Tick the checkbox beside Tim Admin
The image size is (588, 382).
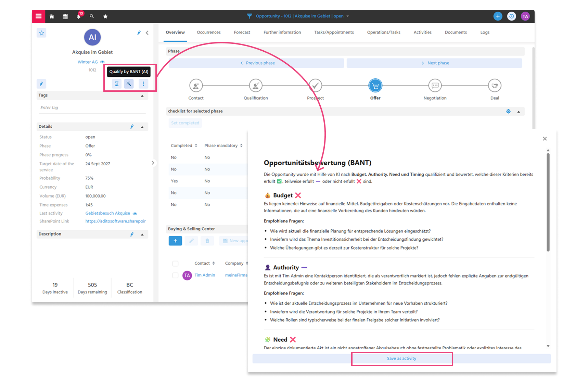175,275
